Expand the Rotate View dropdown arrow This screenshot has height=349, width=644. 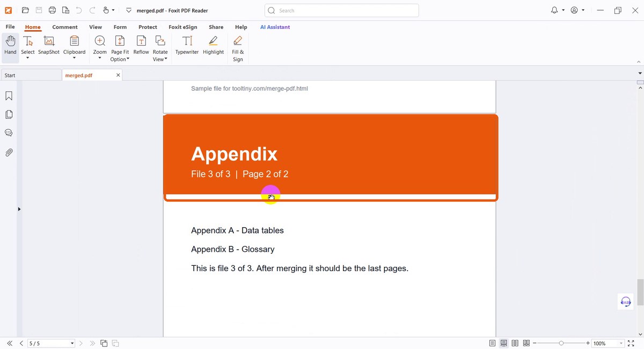pyautogui.click(x=166, y=59)
